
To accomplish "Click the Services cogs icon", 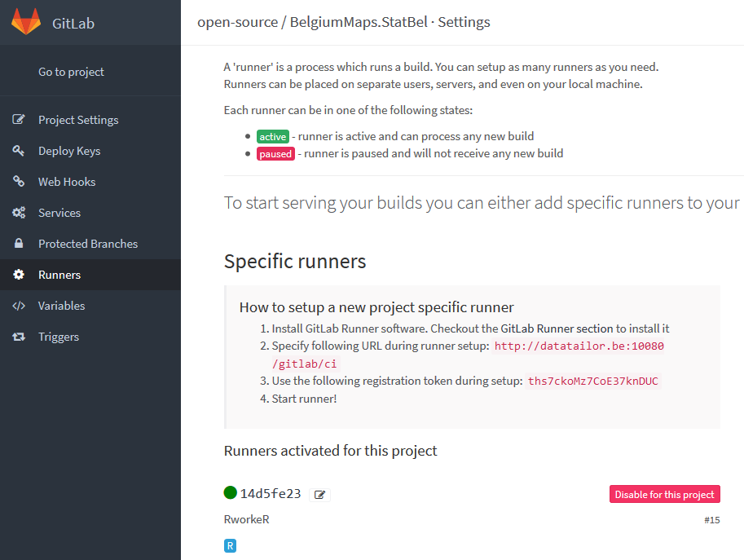I will 19,213.
